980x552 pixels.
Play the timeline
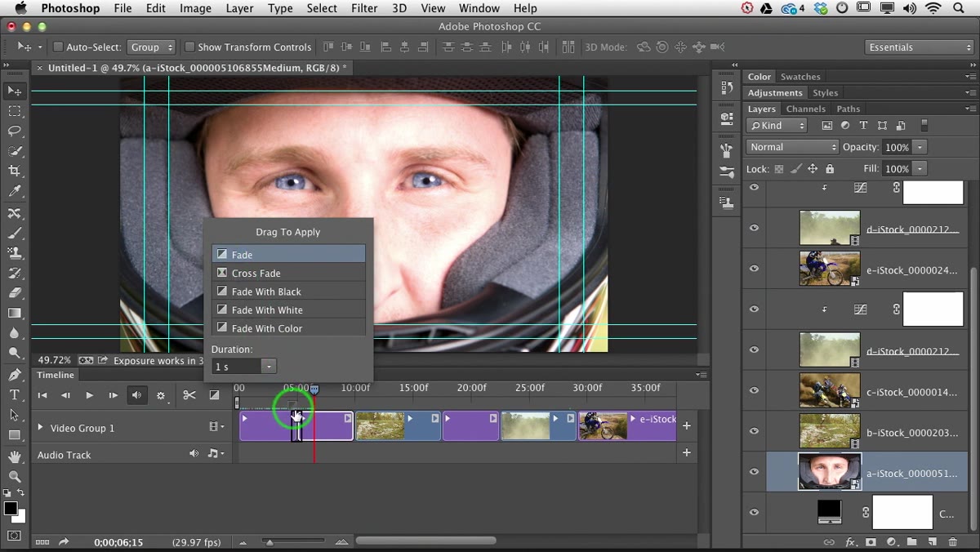[89, 395]
